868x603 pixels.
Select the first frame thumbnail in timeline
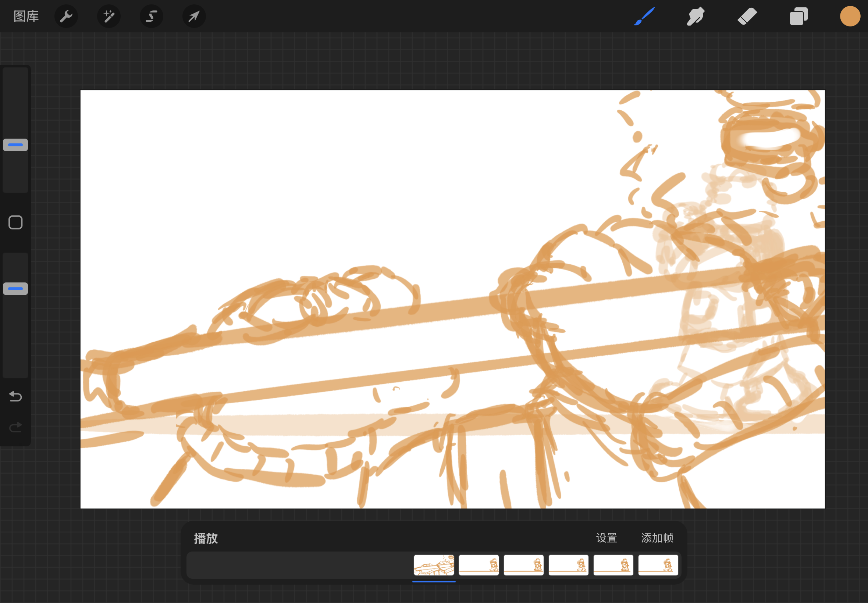tap(434, 565)
